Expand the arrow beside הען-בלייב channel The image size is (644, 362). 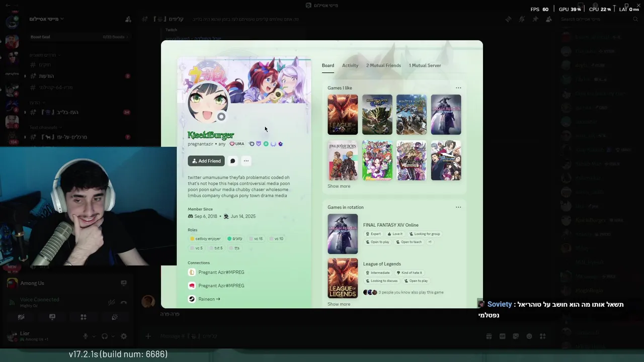click(x=25, y=112)
